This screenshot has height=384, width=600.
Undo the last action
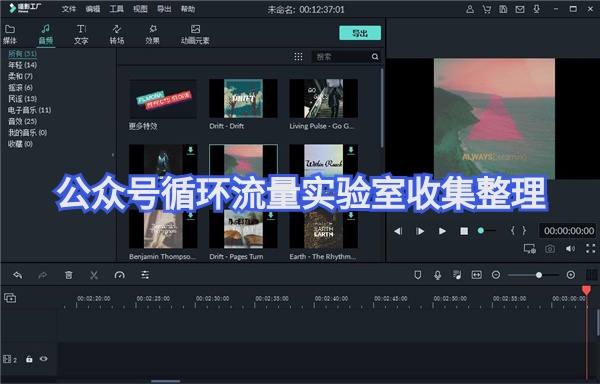click(18, 275)
